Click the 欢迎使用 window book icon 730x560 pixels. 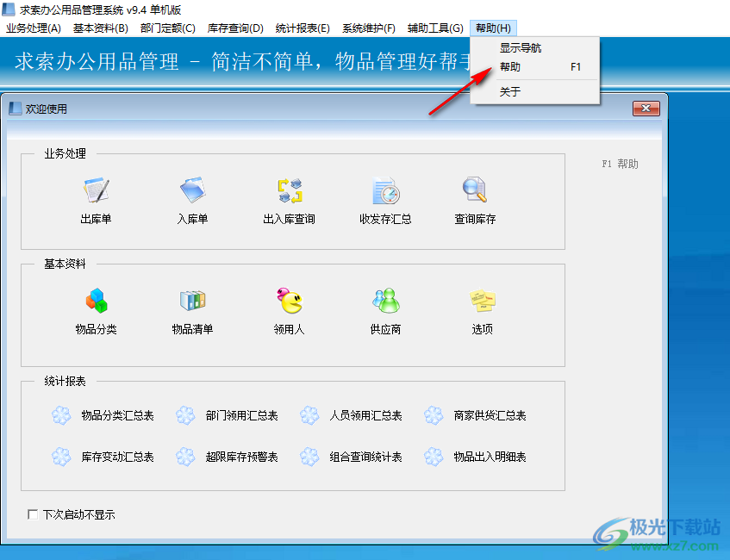[x=16, y=109]
